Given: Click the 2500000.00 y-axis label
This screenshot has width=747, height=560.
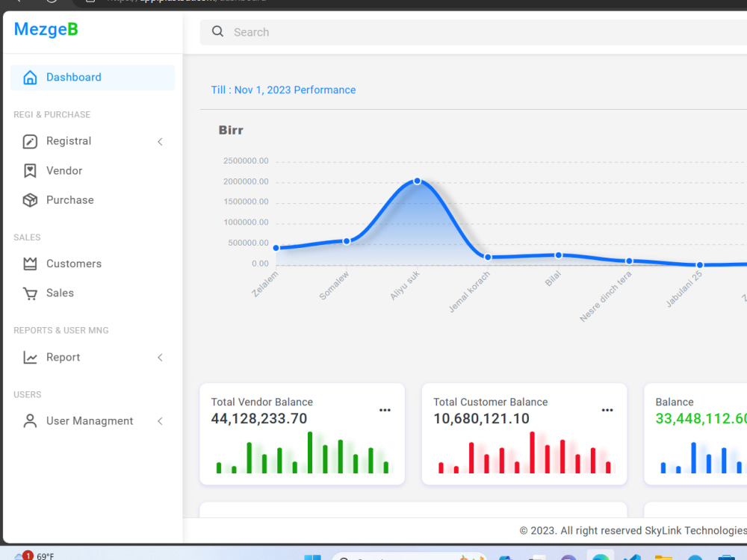Looking at the screenshot, I should point(246,161).
